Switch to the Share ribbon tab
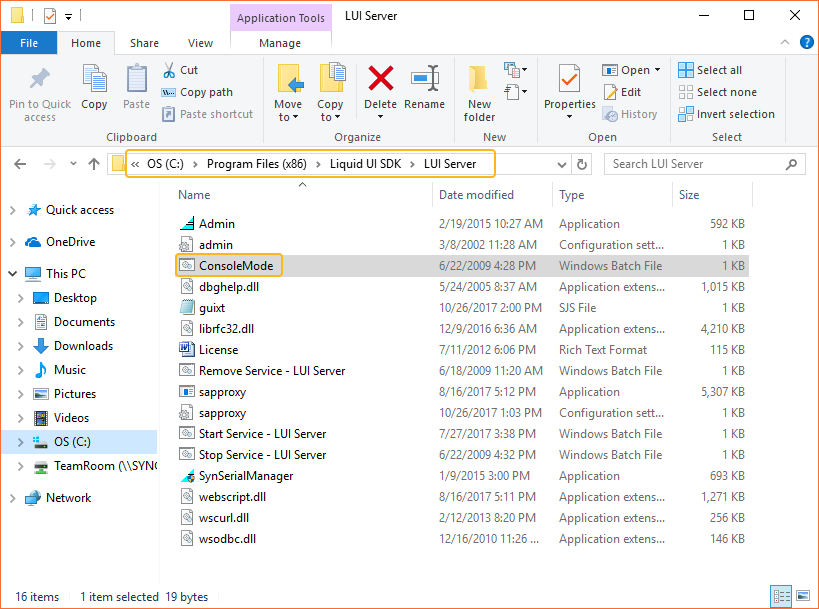Image resolution: width=819 pixels, height=609 pixels. (x=144, y=43)
